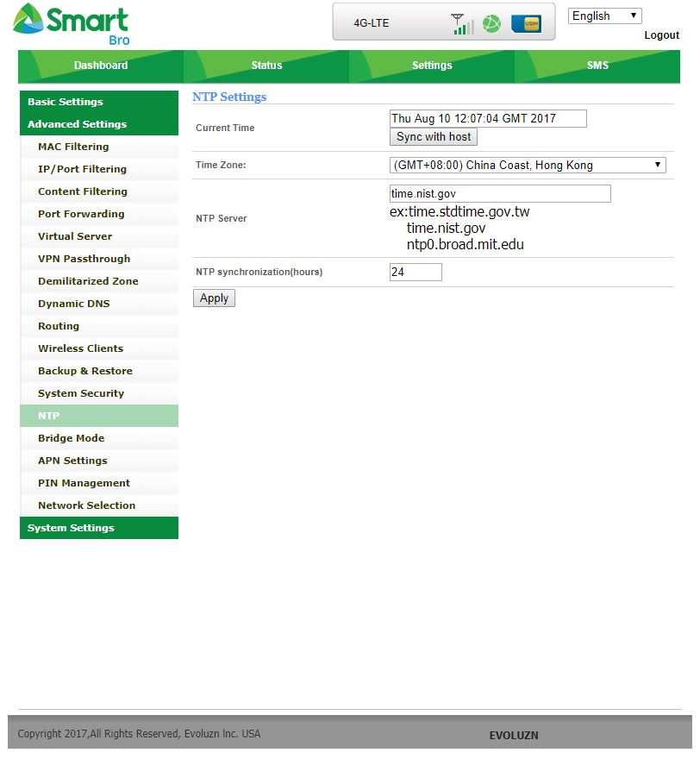Click the green globe connection icon

tap(492, 24)
